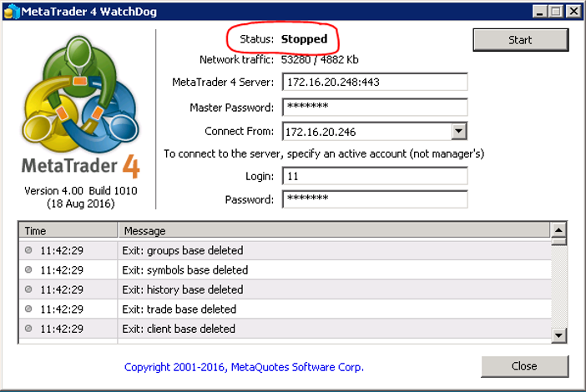Select the 'Exit: history base deleted' row
The image size is (586, 392).
pyautogui.click(x=285, y=289)
